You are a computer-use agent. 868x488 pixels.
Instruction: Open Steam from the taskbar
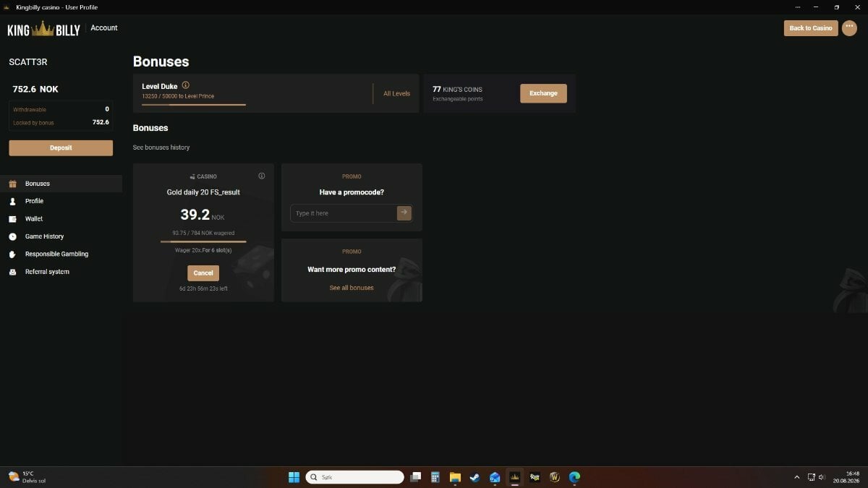[475, 477]
